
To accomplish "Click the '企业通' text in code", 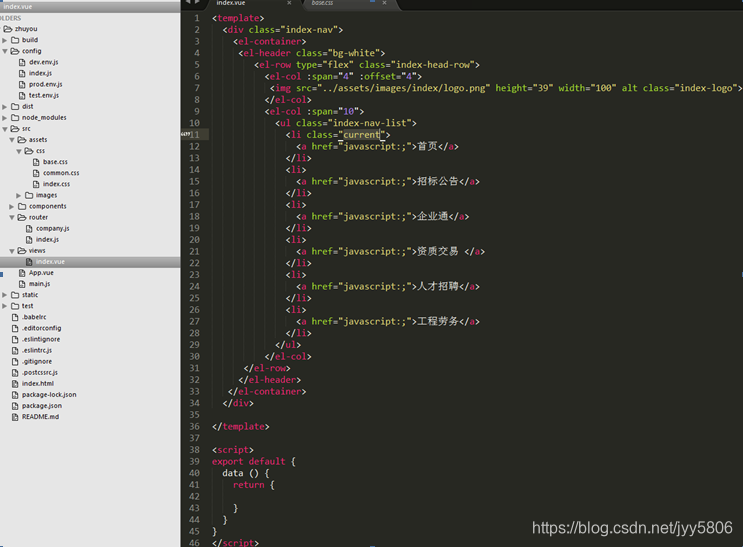I will 433,217.
